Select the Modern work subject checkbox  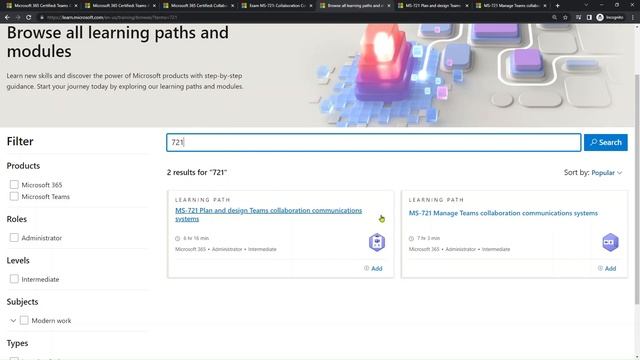click(x=24, y=320)
